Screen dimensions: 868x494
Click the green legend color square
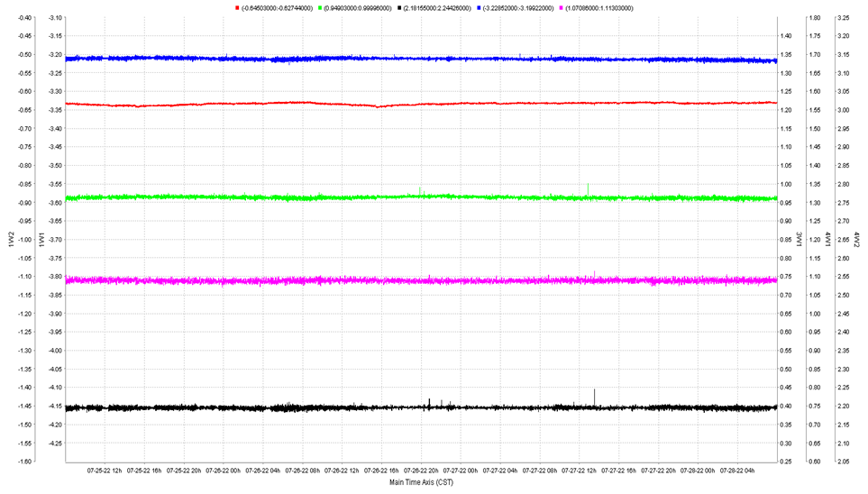click(318, 8)
